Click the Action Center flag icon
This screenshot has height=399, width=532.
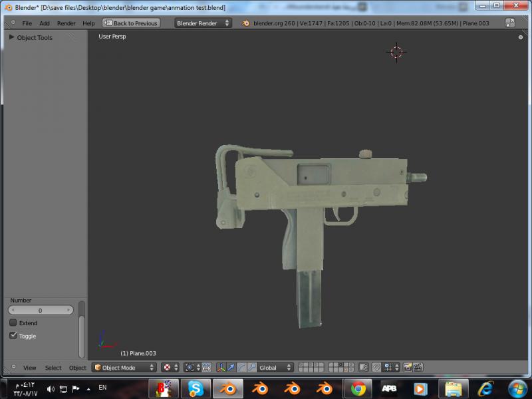pos(76,388)
